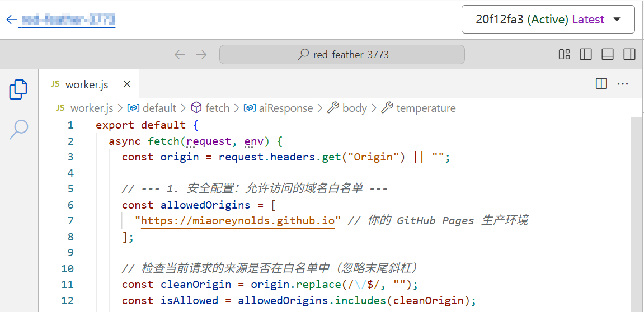The height and width of the screenshot is (312, 644).
Task: Click the word 'isAllowed' on line 12
Action: pyautogui.click(x=189, y=300)
